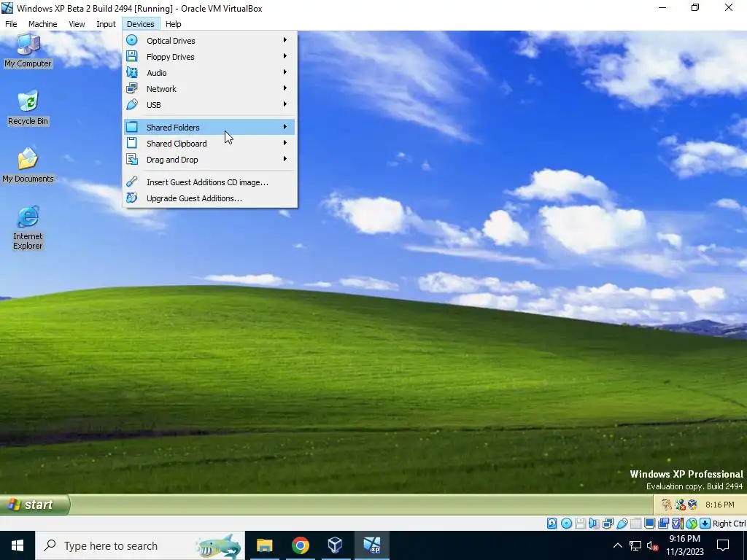Click the hard disk activity indicator in status bar
The width and height of the screenshot is (747, 560).
(x=551, y=524)
